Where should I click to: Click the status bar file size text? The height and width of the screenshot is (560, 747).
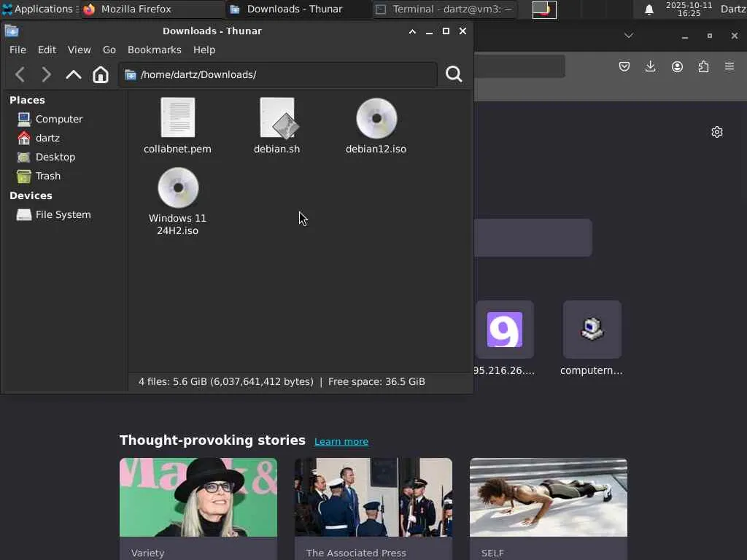pos(226,382)
